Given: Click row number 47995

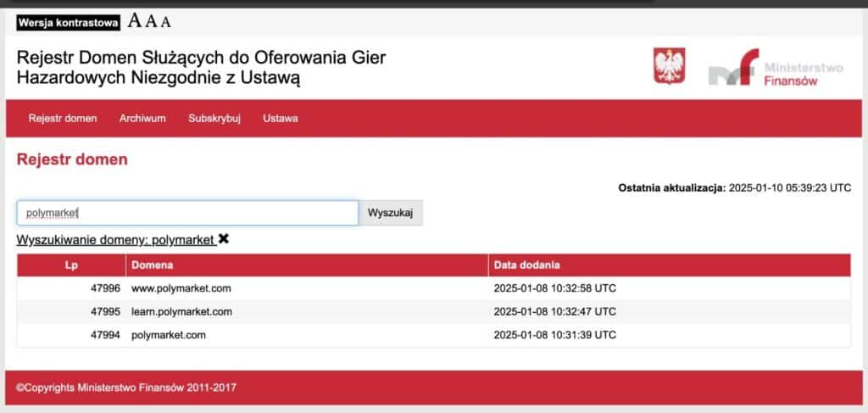Looking at the screenshot, I should tap(105, 312).
